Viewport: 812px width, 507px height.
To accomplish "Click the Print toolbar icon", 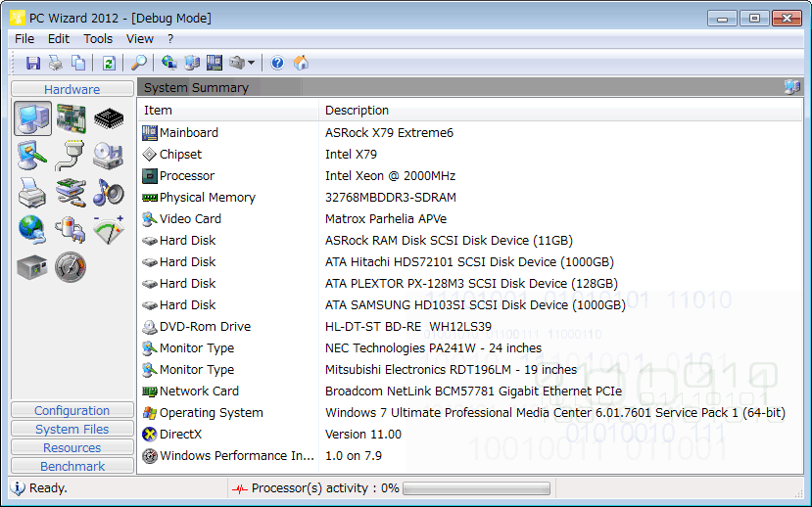I will coord(56,63).
